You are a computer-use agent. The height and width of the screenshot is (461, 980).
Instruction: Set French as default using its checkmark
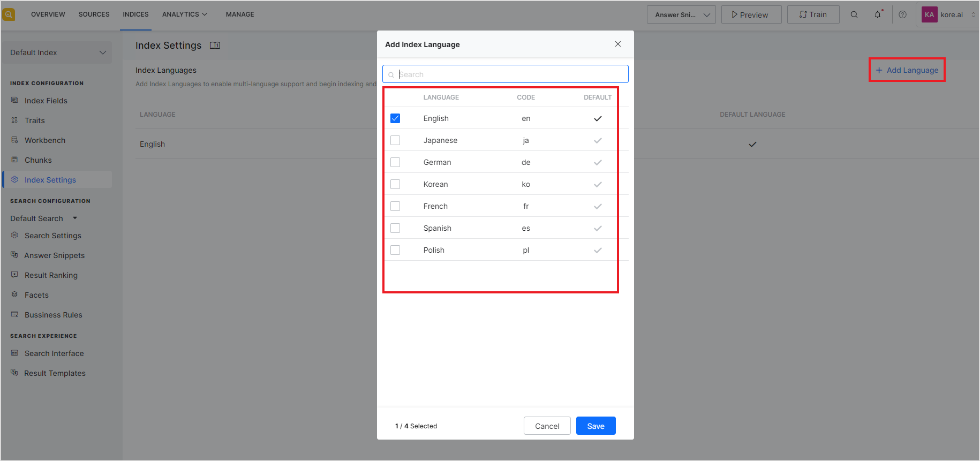click(x=598, y=206)
